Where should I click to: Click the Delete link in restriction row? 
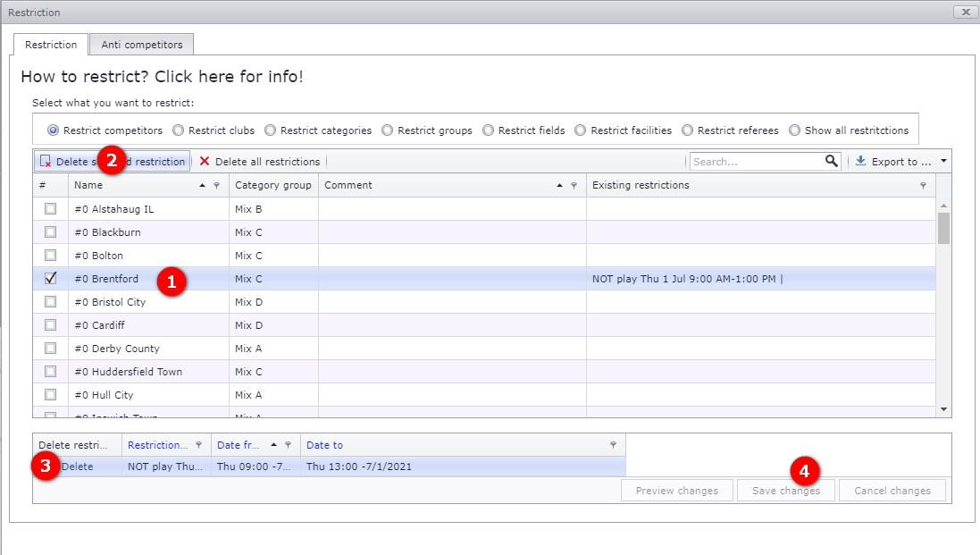[77, 467]
